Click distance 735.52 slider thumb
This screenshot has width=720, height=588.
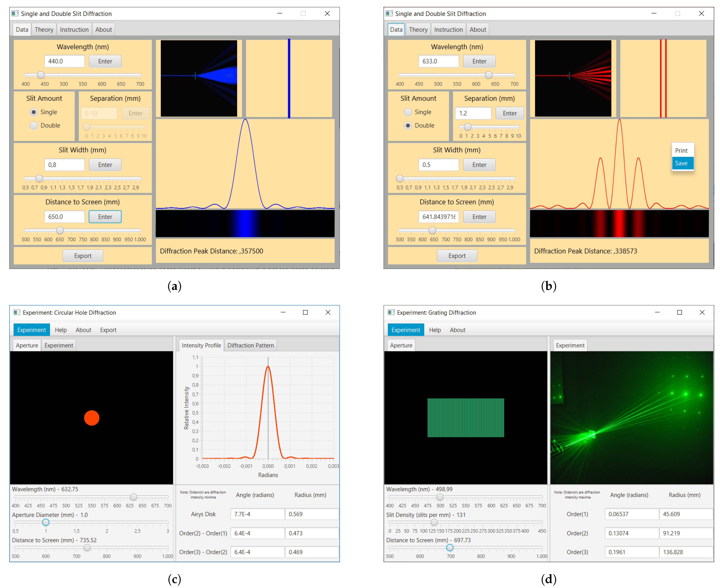[x=87, y=548]
